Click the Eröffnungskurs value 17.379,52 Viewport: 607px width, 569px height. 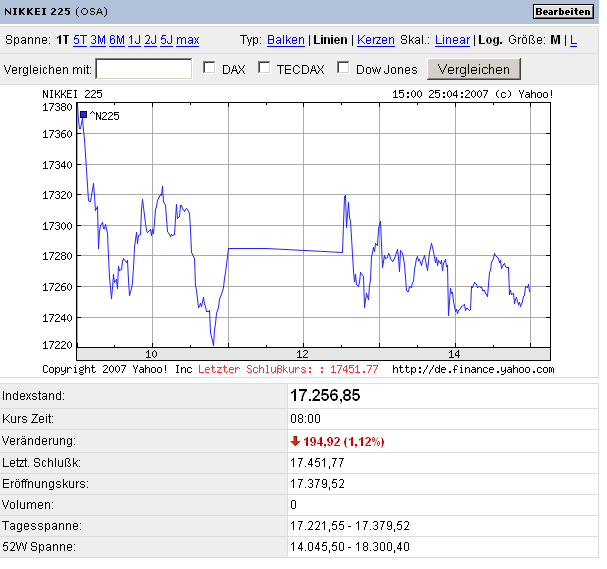pos(317,484)
